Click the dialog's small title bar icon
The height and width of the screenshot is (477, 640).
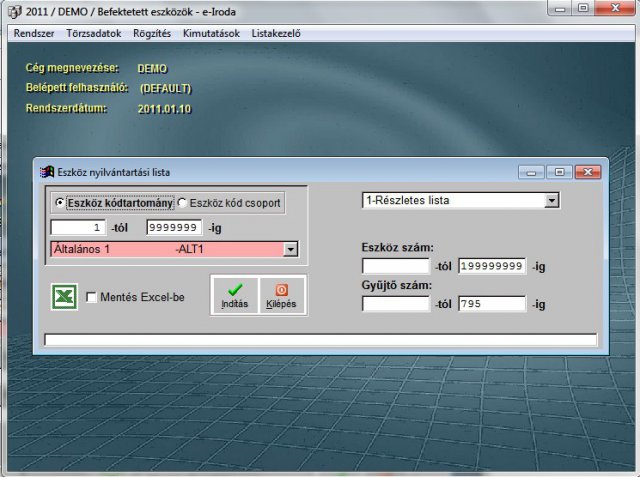click(x=46, y=172)
